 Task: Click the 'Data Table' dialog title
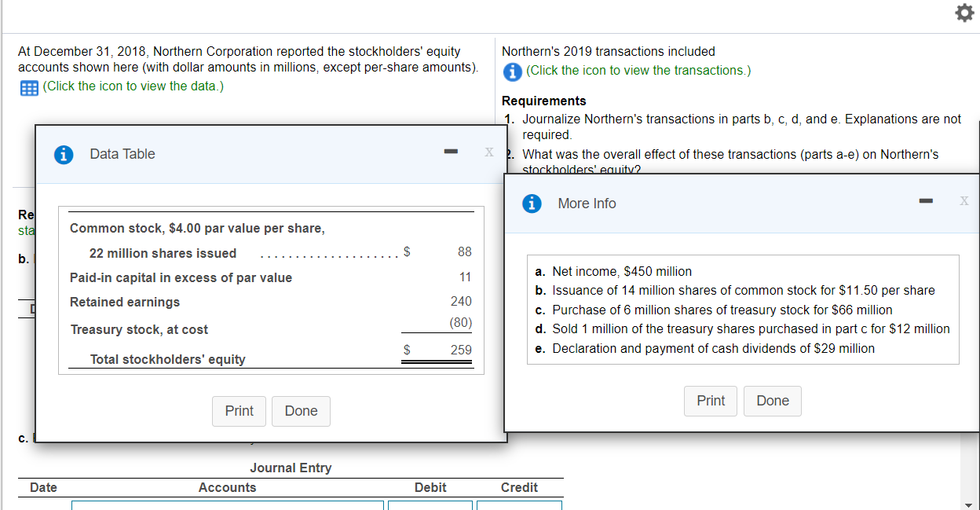[122, 155]
